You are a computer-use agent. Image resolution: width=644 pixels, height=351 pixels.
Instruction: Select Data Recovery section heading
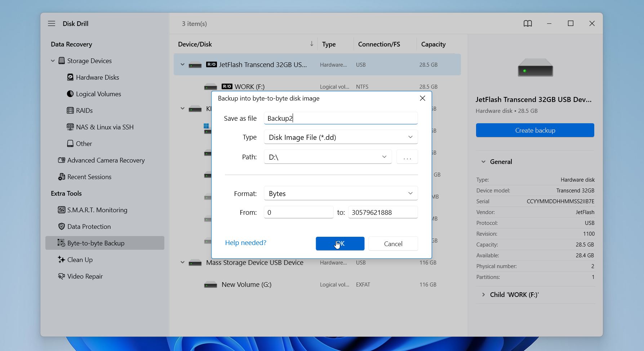pos(71,44)
